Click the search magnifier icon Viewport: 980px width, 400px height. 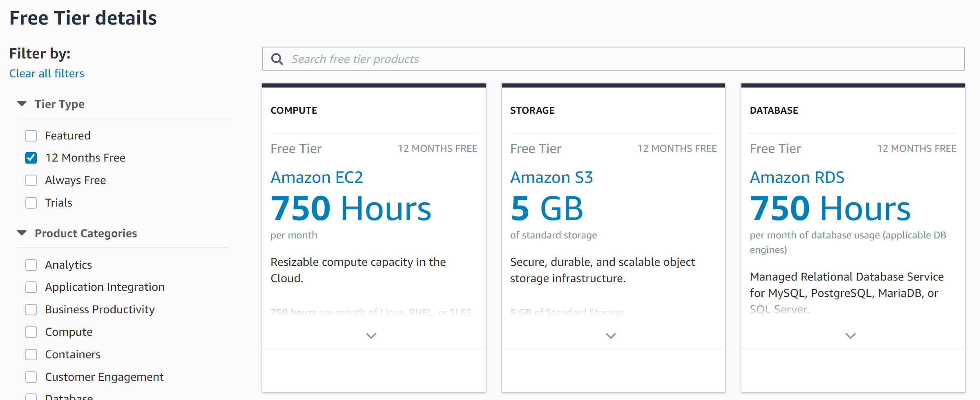[277, 59]
